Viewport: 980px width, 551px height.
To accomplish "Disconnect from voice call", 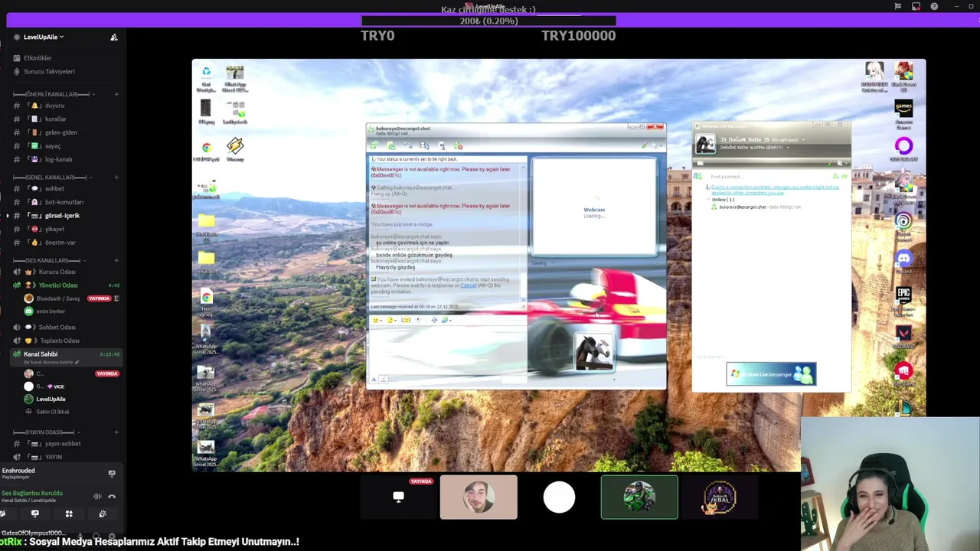I will click(x=112, y=497).
